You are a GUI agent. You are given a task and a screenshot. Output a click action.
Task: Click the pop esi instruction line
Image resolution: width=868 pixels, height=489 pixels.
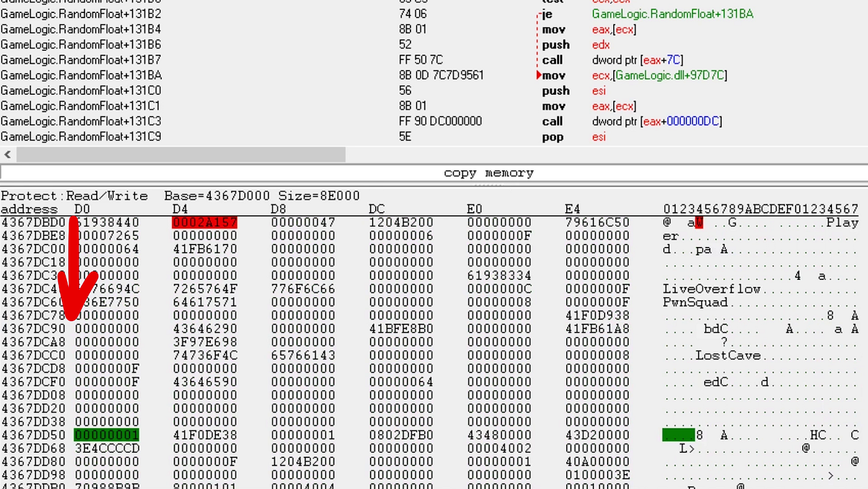pos(434,137)
